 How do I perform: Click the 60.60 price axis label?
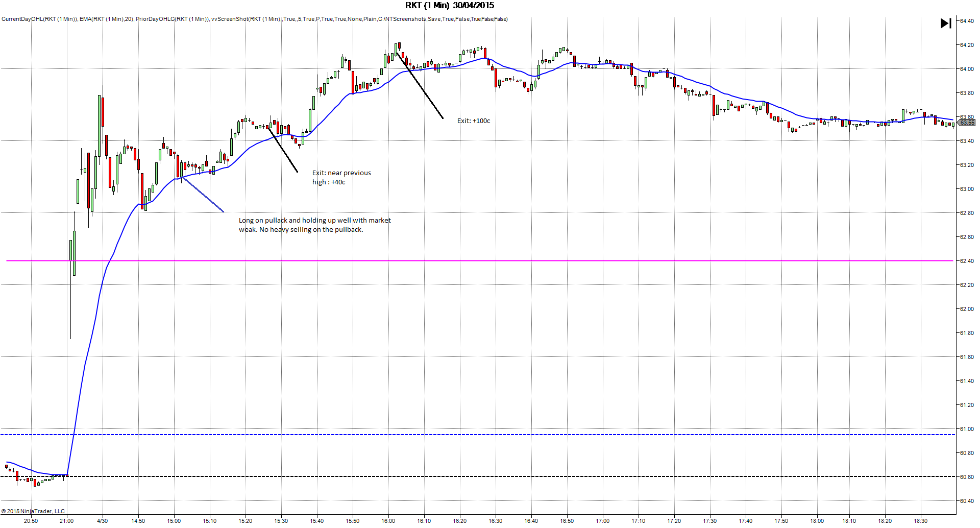(x=967, y=477)
